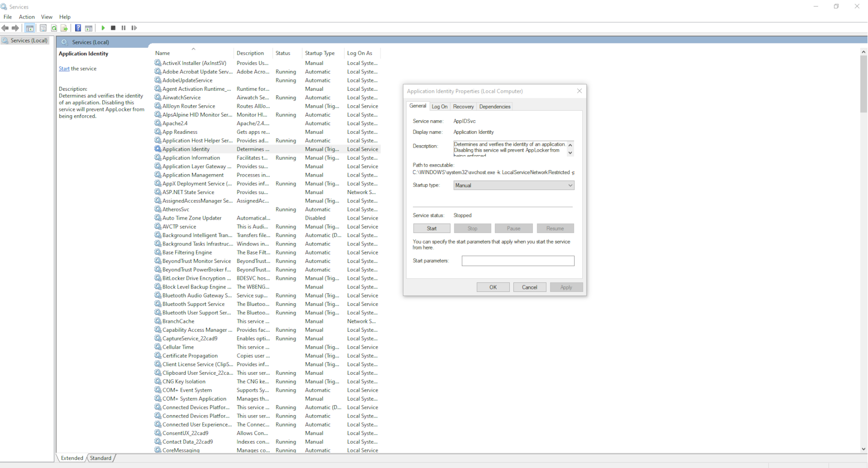The image size is (868, 468).
Task: Click the Stop Service toolbar icon
Action: click(x=113, y=28)
